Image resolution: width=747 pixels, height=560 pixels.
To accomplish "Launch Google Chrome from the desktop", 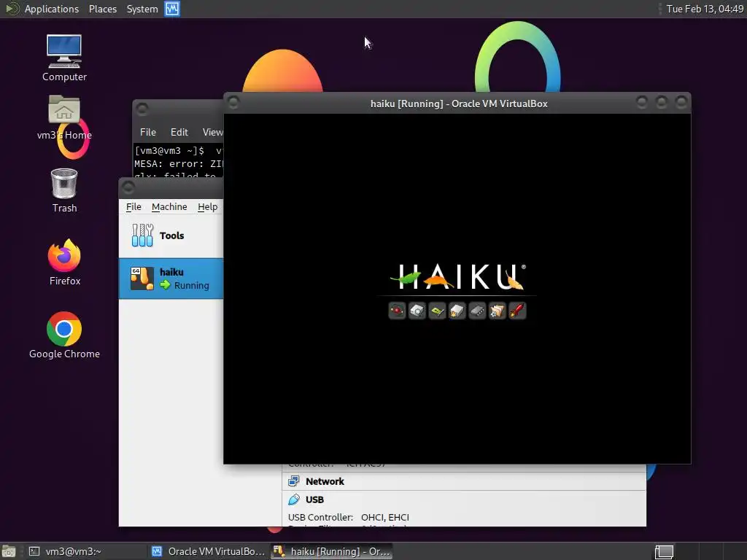I will 64,335.
